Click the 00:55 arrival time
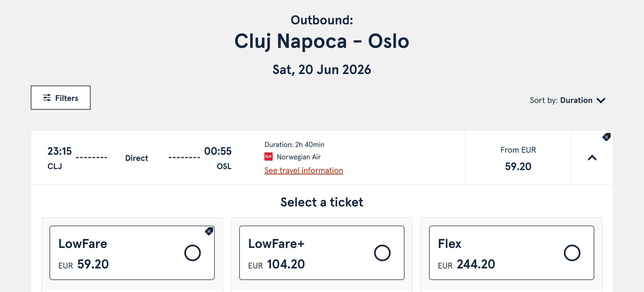Screen dimensions: 644x292 point(218,151)
